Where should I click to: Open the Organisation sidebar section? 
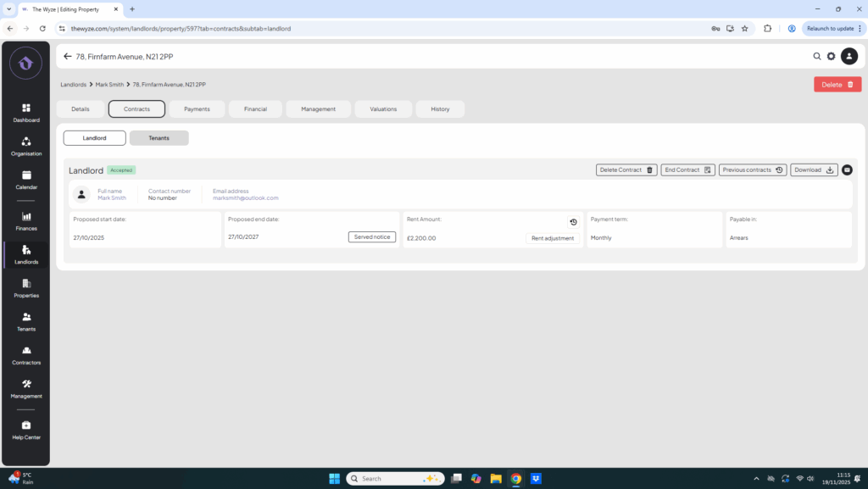(25, 146)
